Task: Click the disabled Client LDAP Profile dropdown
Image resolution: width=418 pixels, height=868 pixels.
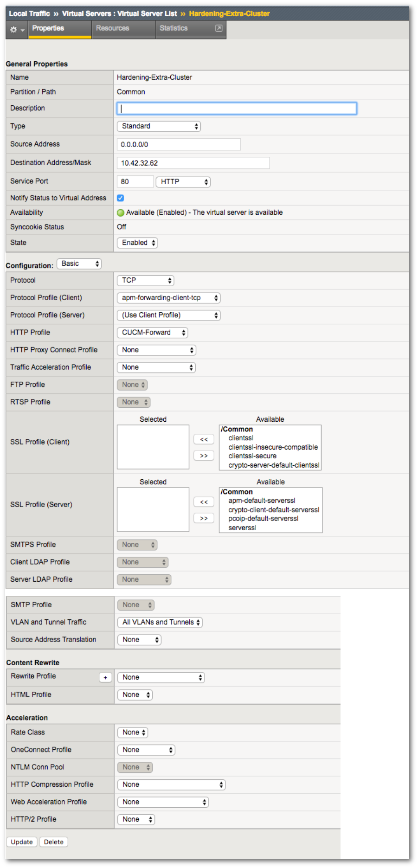Action: pos(142,562)
